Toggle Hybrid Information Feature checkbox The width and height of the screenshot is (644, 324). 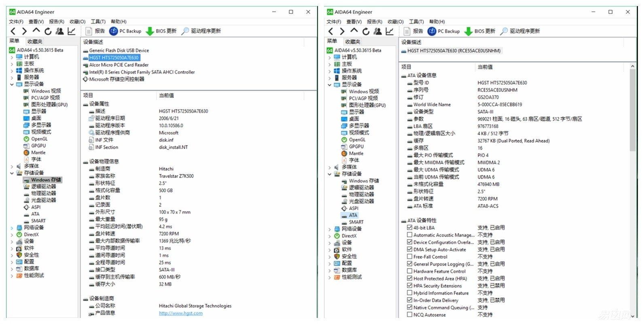(x=409, y=293)
